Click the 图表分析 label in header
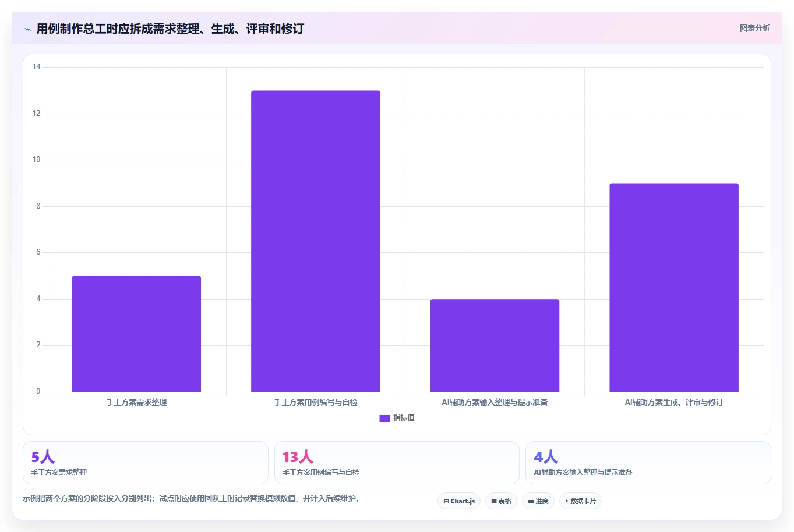794x532 pixels. [x=754, y=28]
